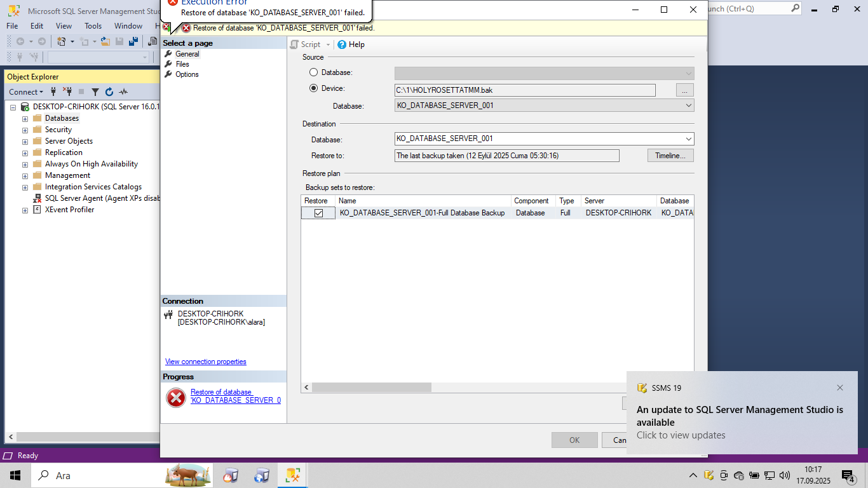Open the Tools menu
The height and width of the screenshot is (488, 868).
pos(93,26)
